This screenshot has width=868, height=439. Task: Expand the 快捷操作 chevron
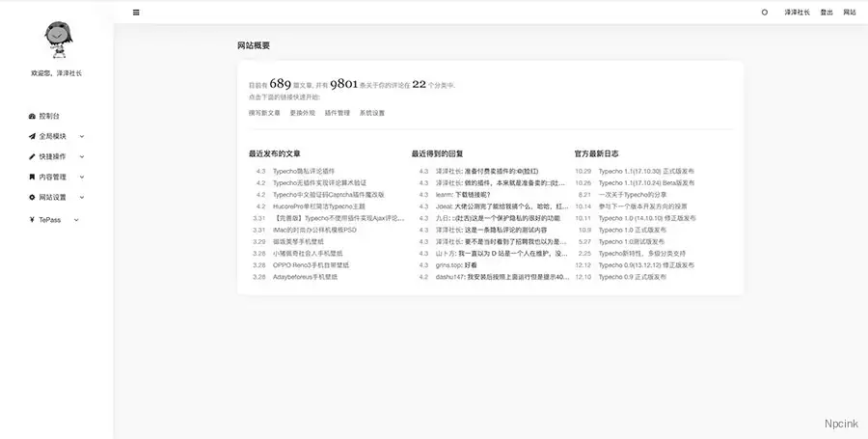coord(82,156)
